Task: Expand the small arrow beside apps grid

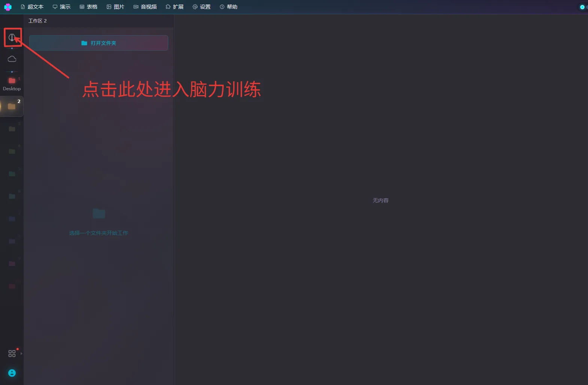Action: point(21,354)
